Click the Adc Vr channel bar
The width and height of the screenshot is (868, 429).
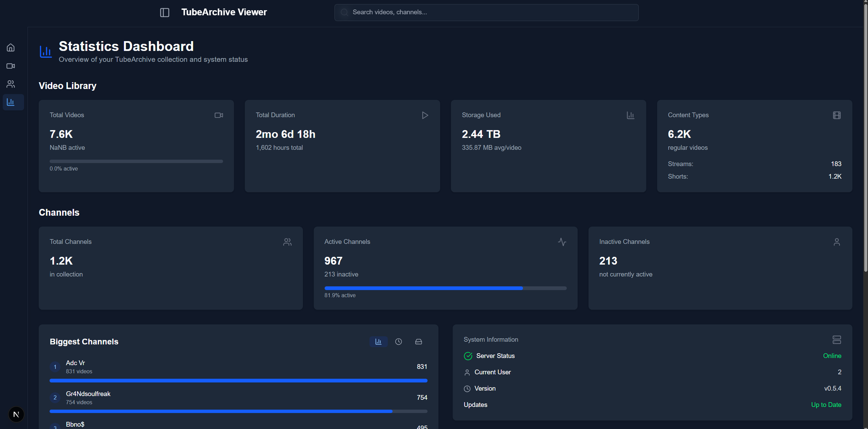coord(238,381)
